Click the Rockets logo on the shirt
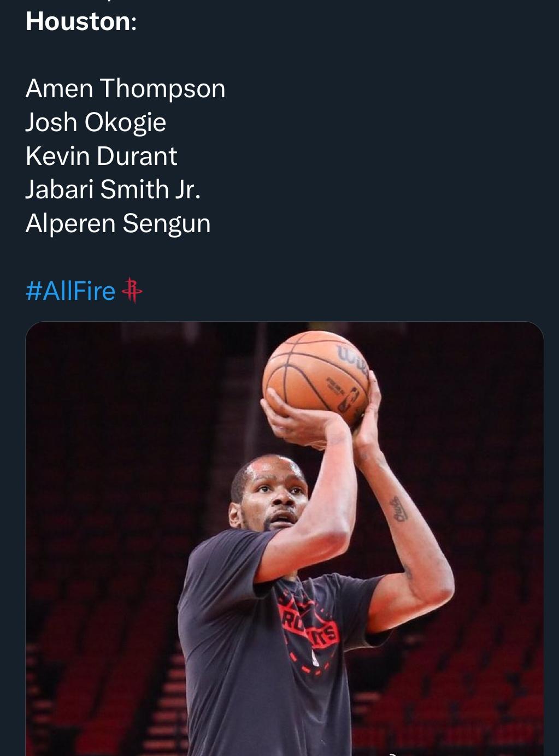559x756 pixels. click(309, 628)
